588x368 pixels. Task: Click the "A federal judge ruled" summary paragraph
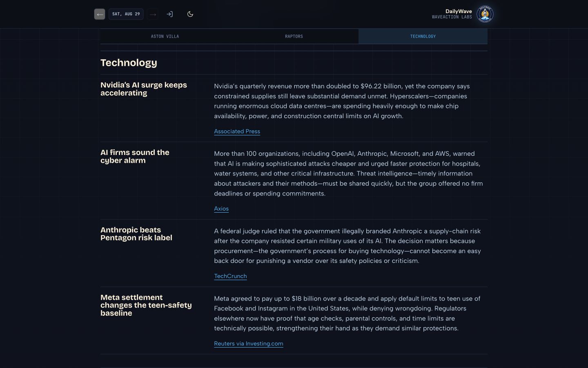tap(347, 246)
